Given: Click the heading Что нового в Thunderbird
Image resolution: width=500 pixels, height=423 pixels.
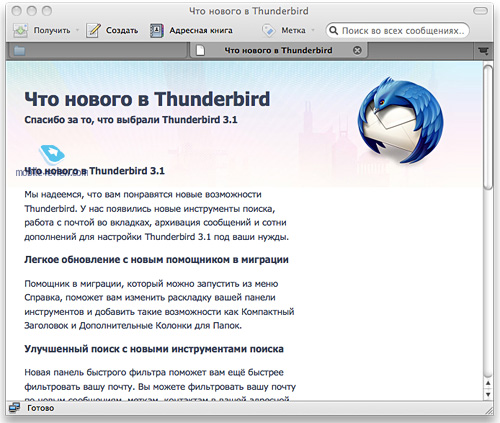Looking at the screenshot, I should point(147,99).
